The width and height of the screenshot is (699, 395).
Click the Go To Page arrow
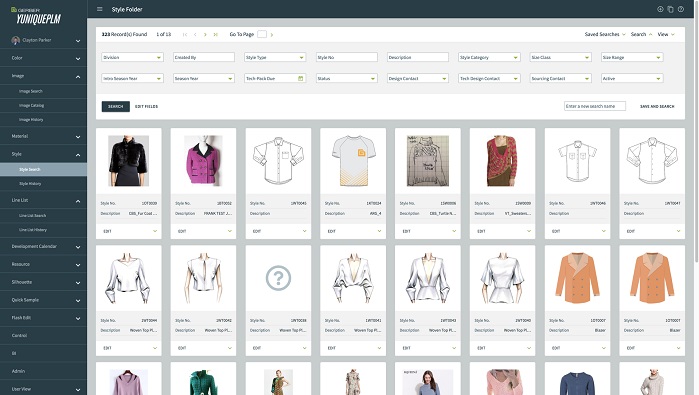pyautogui.click(x=272, y=34)
